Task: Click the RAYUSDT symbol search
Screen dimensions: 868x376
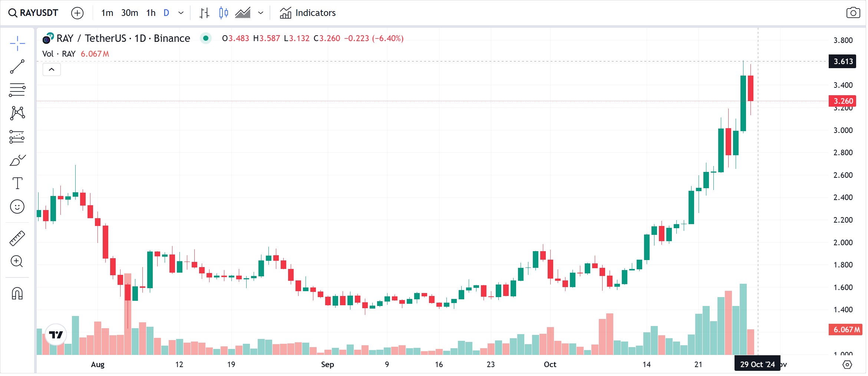Action: click(x=33, y=13)
